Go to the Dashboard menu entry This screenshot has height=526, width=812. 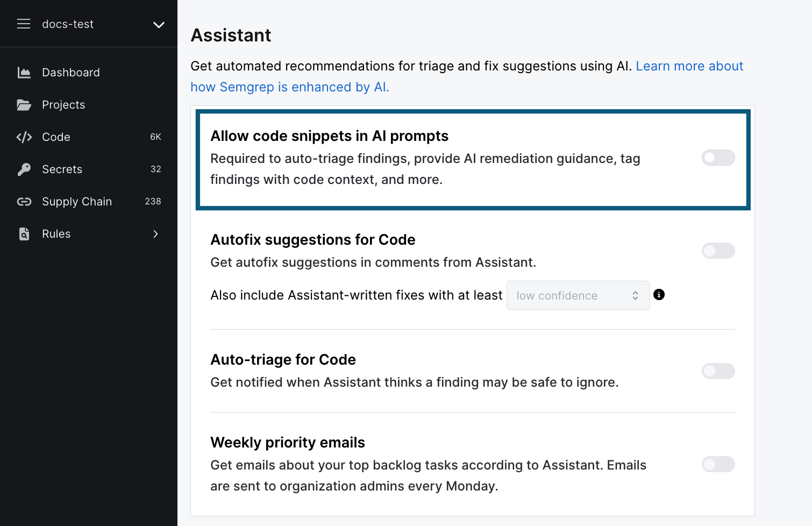point(70,72)
